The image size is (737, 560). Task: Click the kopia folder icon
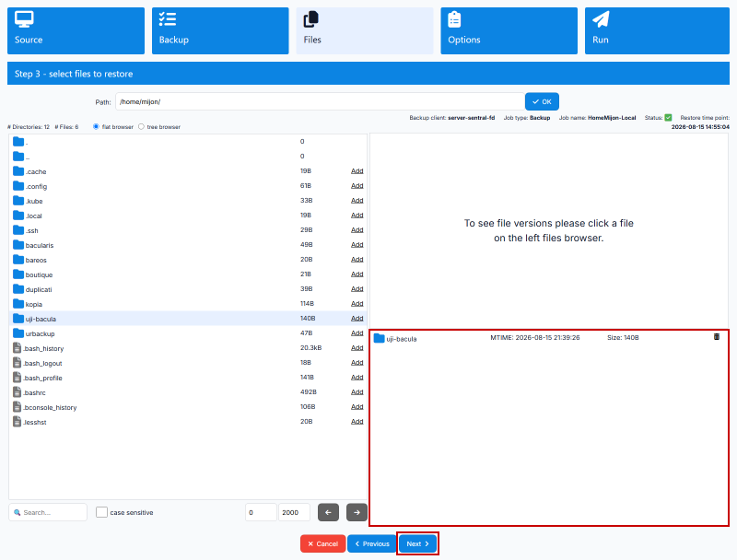coord(18,304)
